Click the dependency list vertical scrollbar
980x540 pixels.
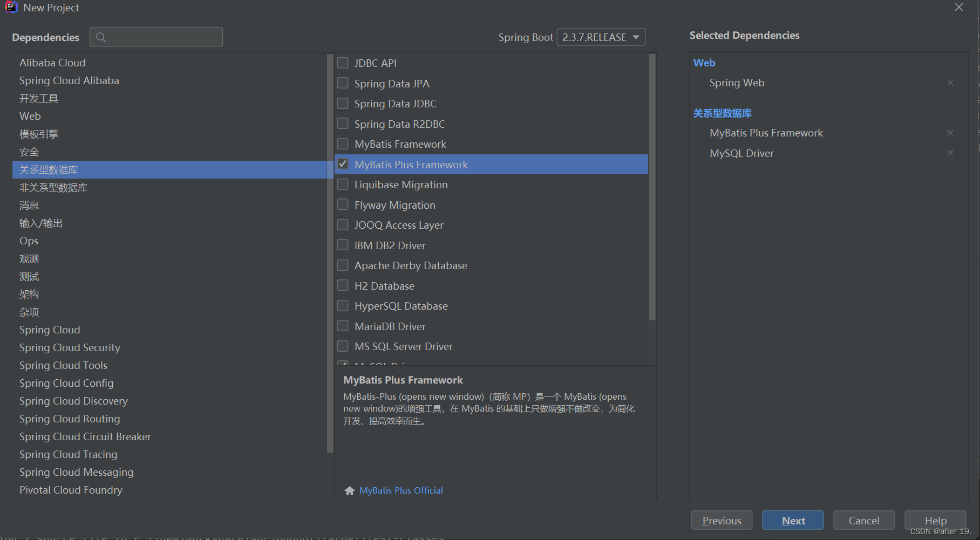(652, 187)
